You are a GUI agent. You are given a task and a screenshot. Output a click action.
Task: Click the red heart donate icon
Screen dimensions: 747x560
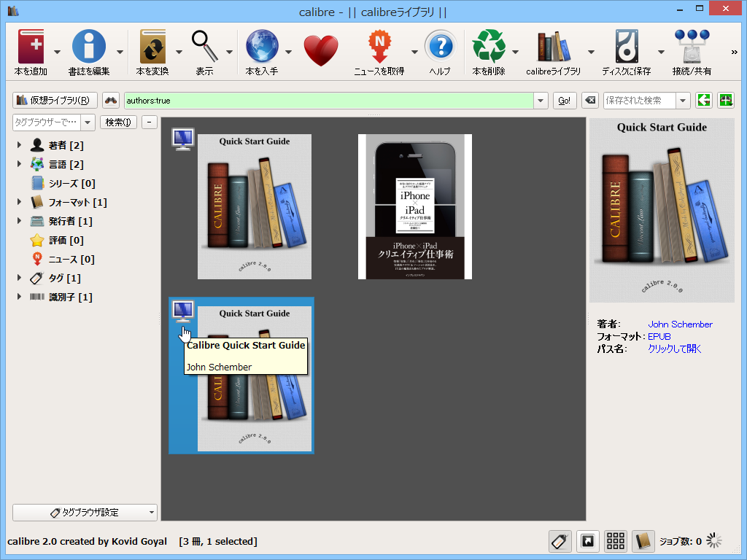pyautogui.click(x=321, y=50)
